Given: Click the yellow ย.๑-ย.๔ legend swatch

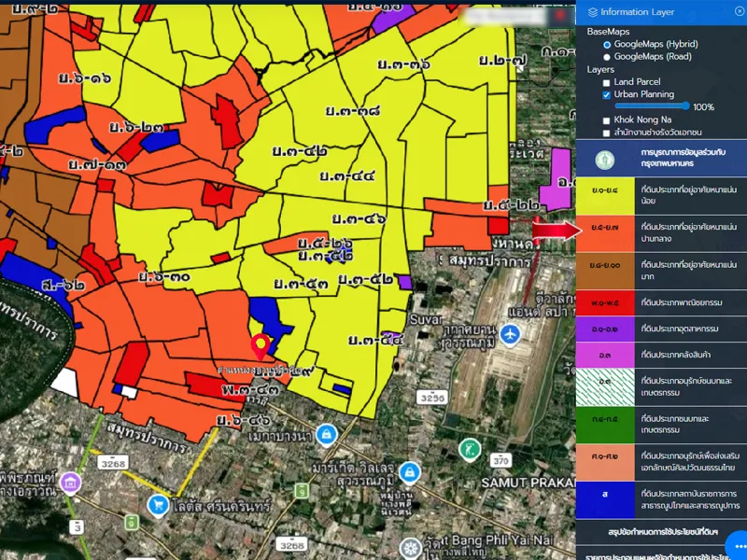Looking at the screenshot, I should 604,191.
